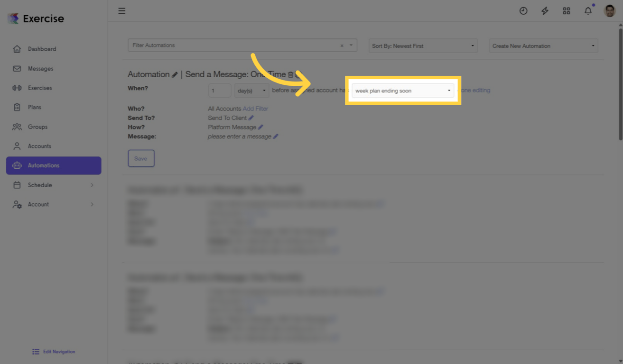Open the Create New Automation dropdown

tap(543, 46)
